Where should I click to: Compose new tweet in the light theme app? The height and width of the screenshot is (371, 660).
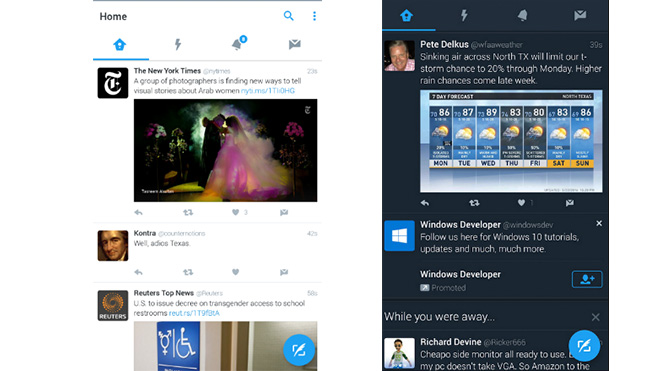coord(299,350)
